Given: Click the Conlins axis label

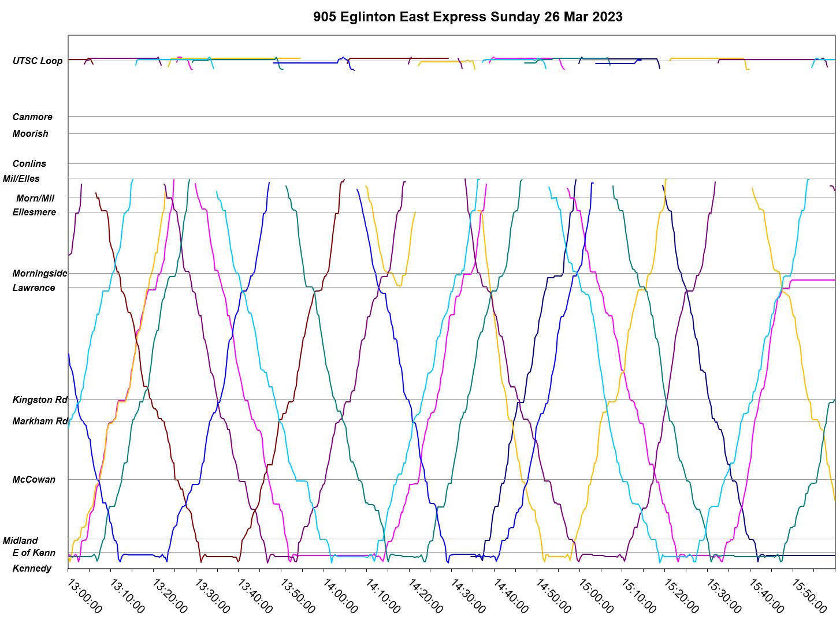Looking at the screenshot, I should pos(29,163).
